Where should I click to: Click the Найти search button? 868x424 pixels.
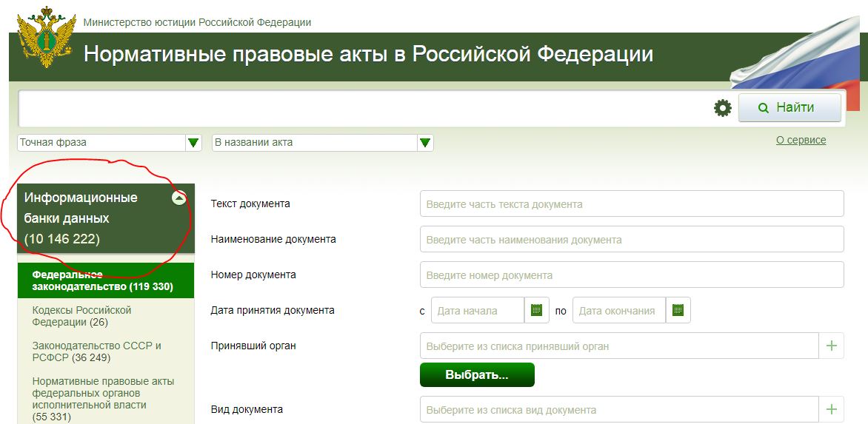click(789, 108)
